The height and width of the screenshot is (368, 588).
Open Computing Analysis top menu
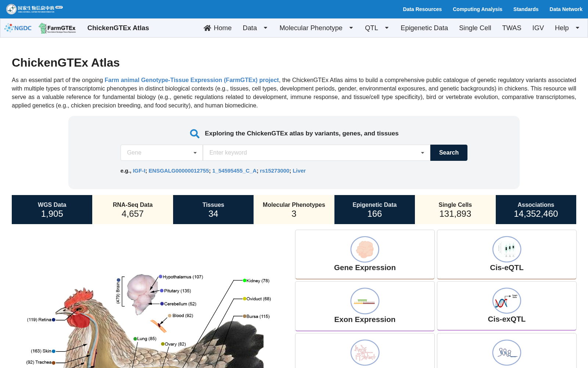click(x=477, y=9)
